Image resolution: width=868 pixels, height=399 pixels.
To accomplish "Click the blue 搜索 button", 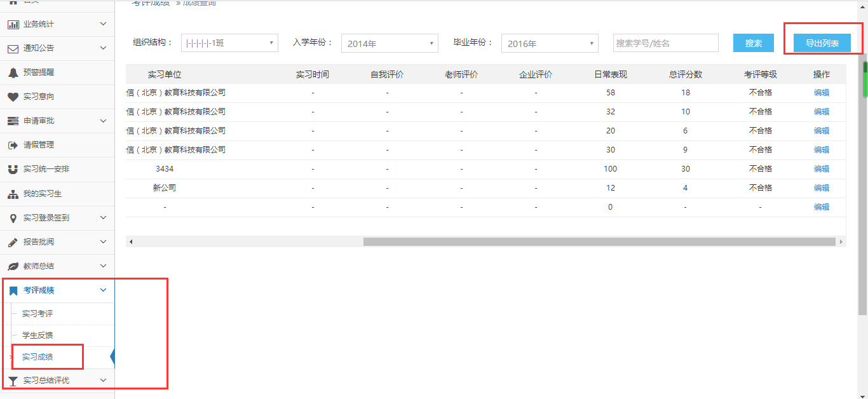I will point(754,43).
